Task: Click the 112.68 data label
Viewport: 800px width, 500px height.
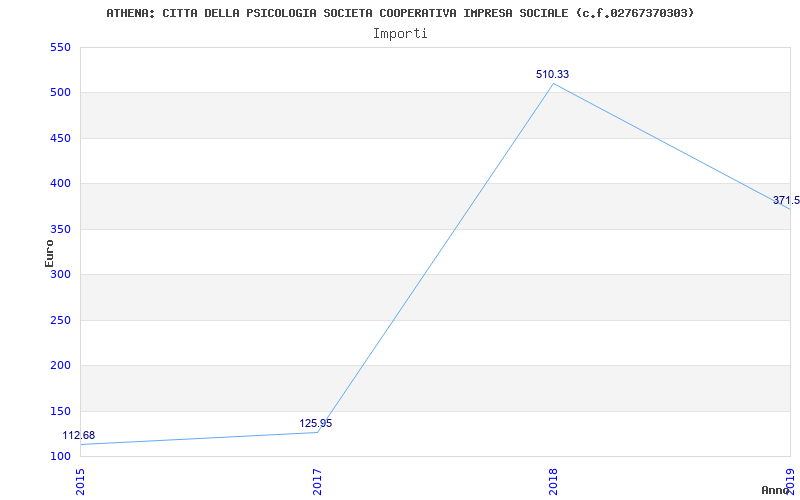Action: (x=79, y=436)
